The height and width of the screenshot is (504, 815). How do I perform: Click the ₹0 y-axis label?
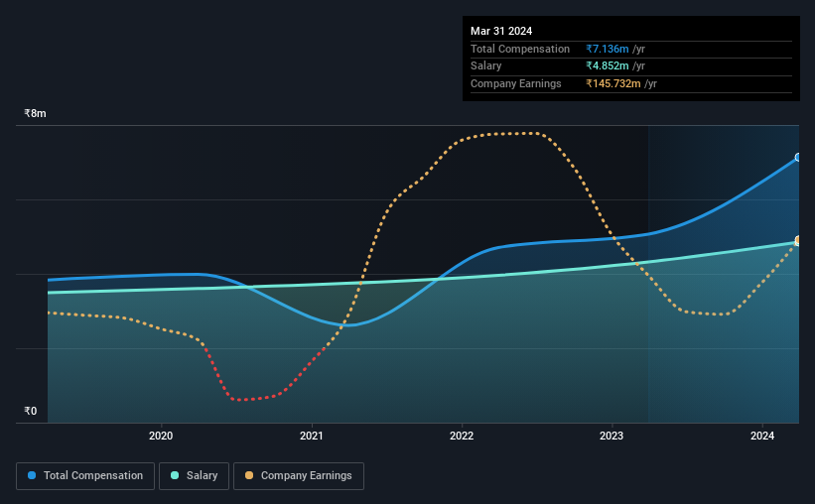click(x=30, y=411)
